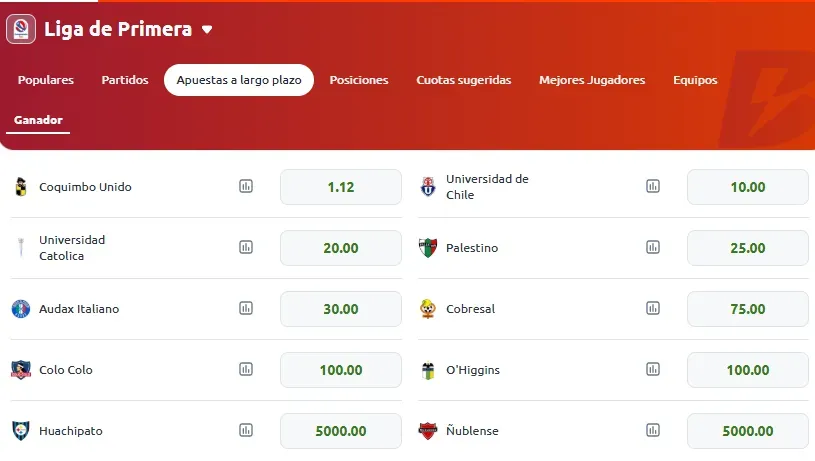Expand the Liga de Primera dropdown arrow

tap(207, 30)
